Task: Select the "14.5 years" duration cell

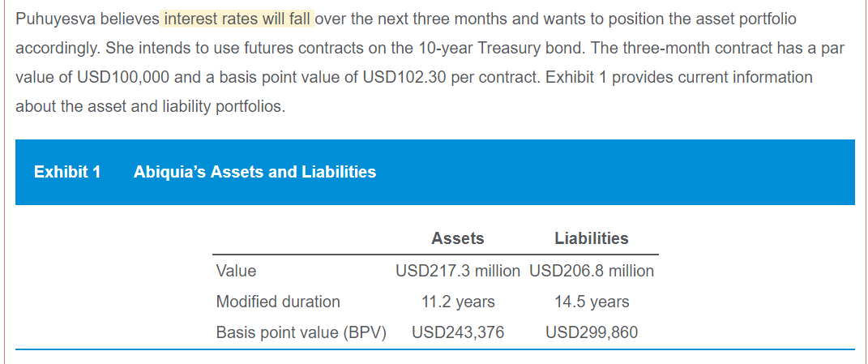Action: (x=592, y=302)
